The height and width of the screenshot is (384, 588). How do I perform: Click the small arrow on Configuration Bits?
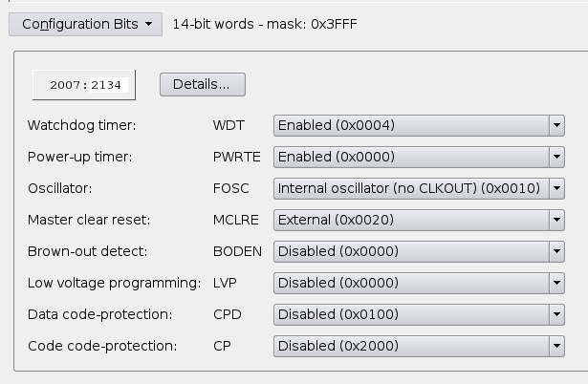coord(149,25)
